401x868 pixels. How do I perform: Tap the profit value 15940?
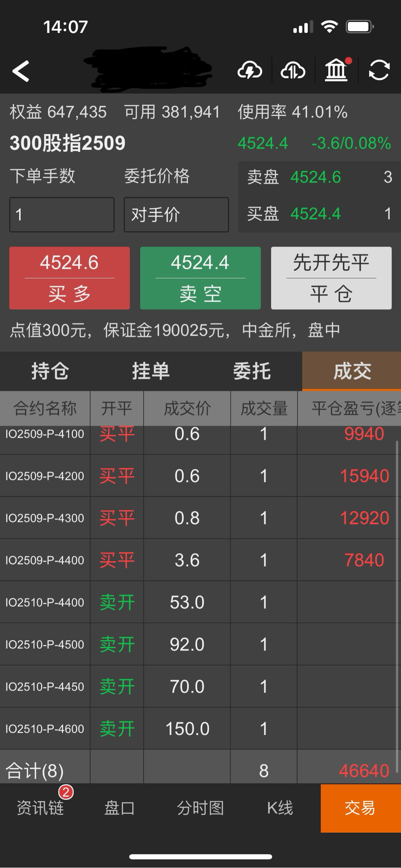click(364, 476)
